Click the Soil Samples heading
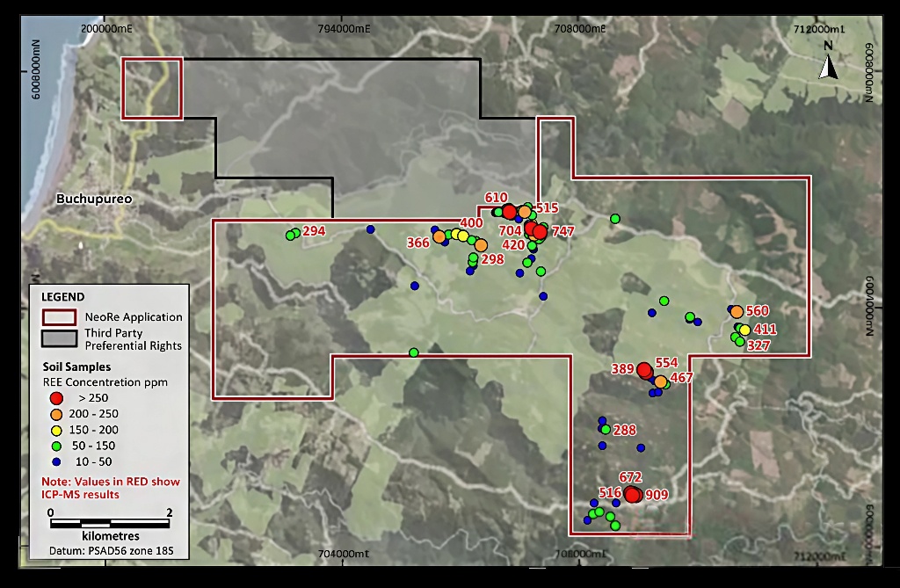Screen dimensions: 900x588 click(77, 367)
